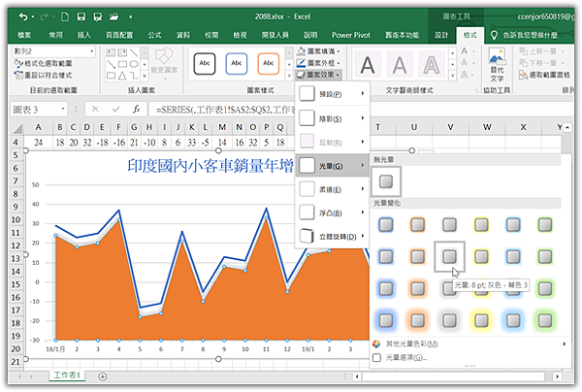Switch to the 設計 (Design) ribbon tab
Image resolution: width=582 pixels, height=392 pixels.
[441, 34]
